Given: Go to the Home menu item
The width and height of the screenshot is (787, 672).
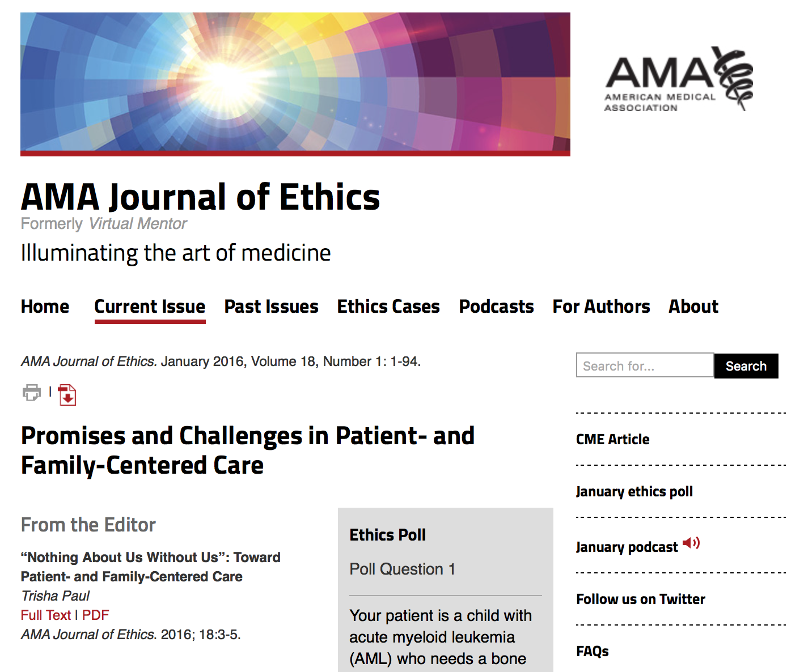Looking at the screenshot, I should click(x=45, y=307).
